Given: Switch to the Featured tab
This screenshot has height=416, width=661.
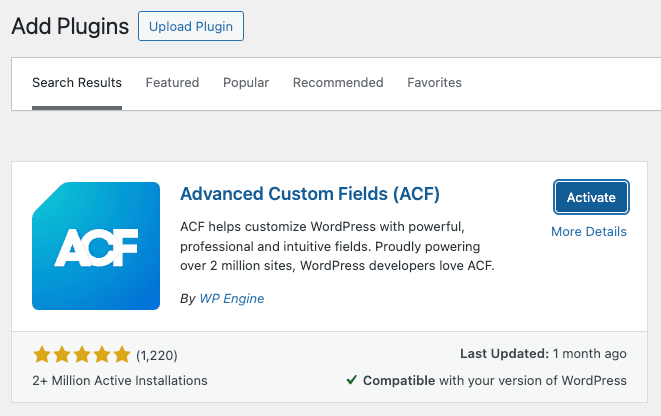Looking at the screenshot, I should [172, 83].
